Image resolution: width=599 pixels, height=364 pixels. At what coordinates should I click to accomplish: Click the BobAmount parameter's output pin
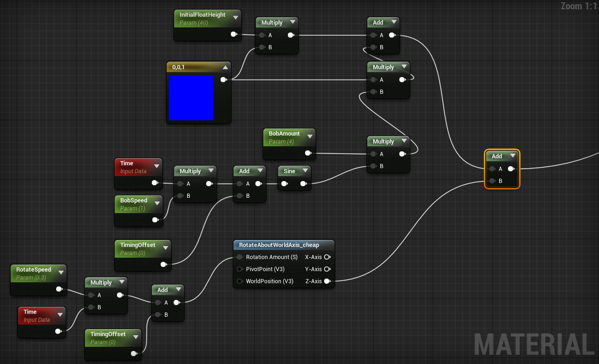307,152
